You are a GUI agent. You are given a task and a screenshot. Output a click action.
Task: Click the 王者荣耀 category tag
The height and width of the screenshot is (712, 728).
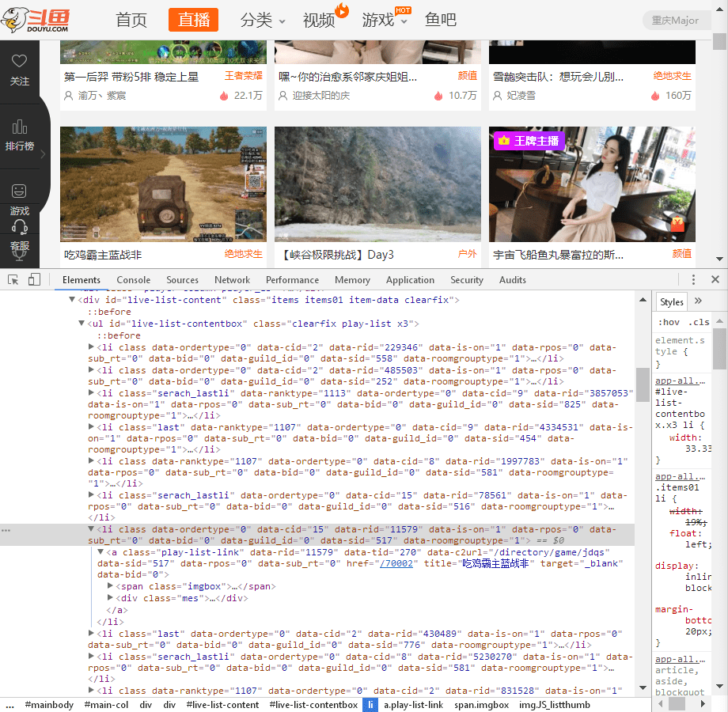244,76
